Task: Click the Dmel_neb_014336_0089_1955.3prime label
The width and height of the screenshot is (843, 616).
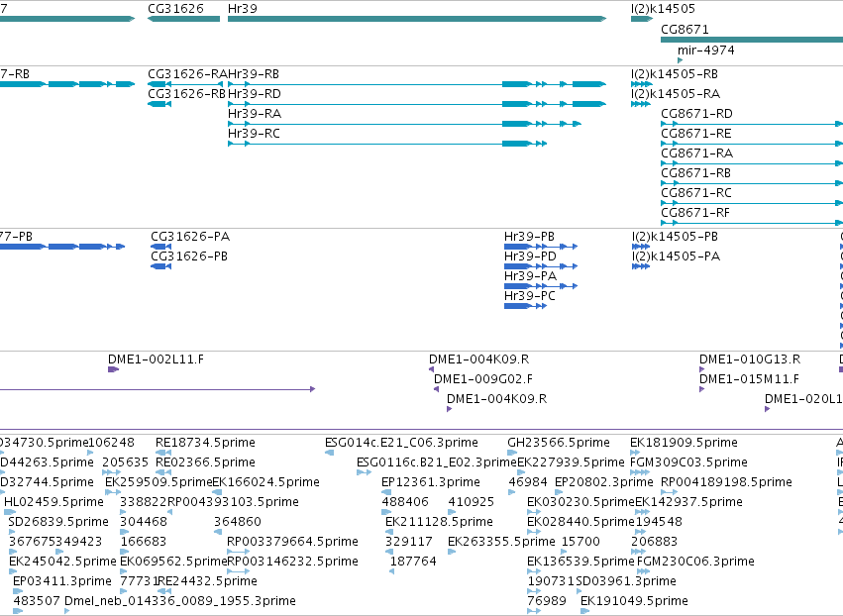Action: [180, 601]
